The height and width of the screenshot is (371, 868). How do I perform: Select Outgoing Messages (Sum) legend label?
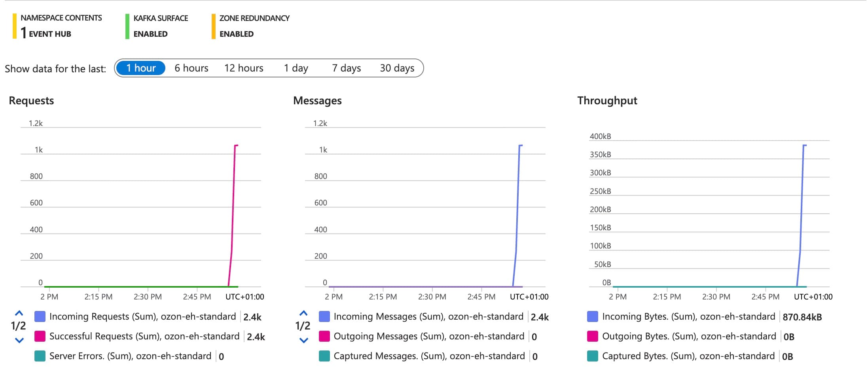429,336
